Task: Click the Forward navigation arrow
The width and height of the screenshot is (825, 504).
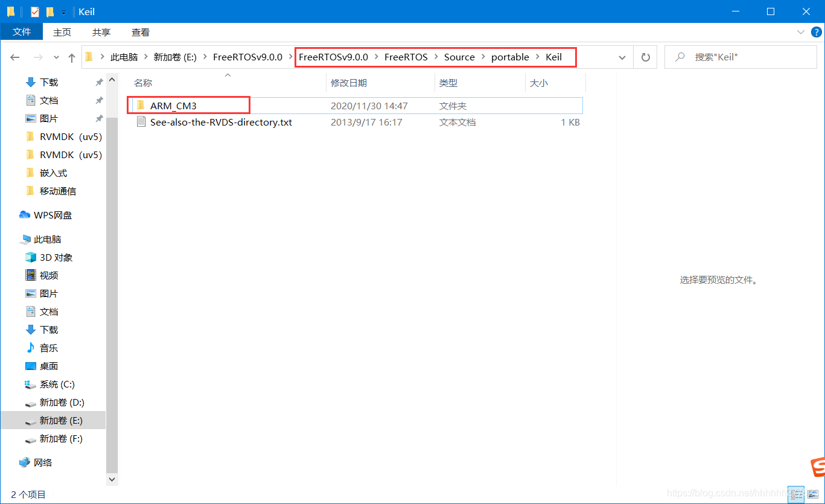Action: tap(38, 57)
